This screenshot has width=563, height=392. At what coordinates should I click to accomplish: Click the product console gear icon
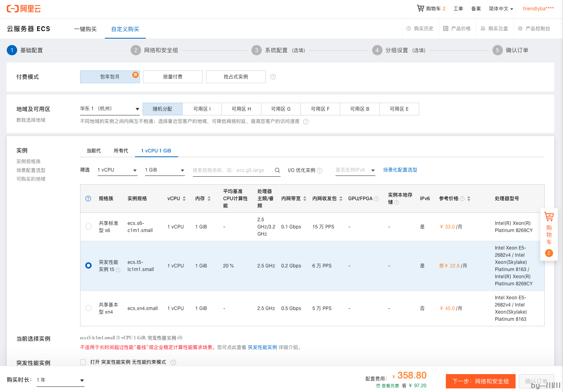pos(520,29)
